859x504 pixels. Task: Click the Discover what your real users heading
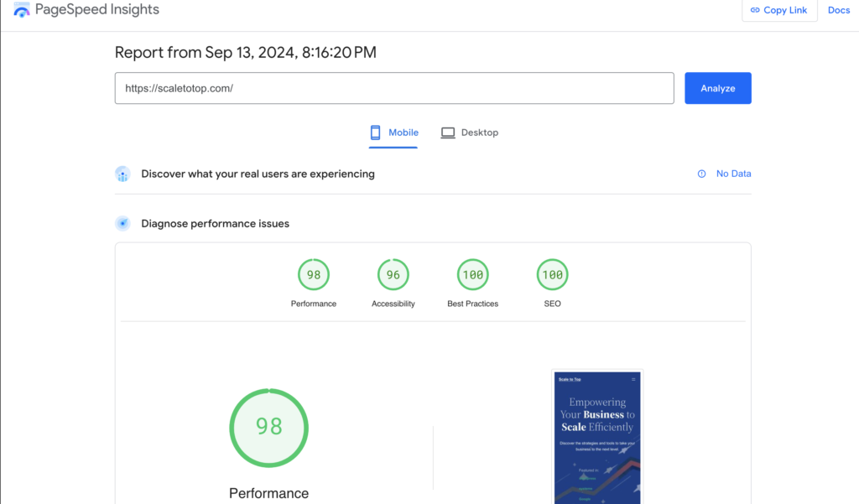258,174
